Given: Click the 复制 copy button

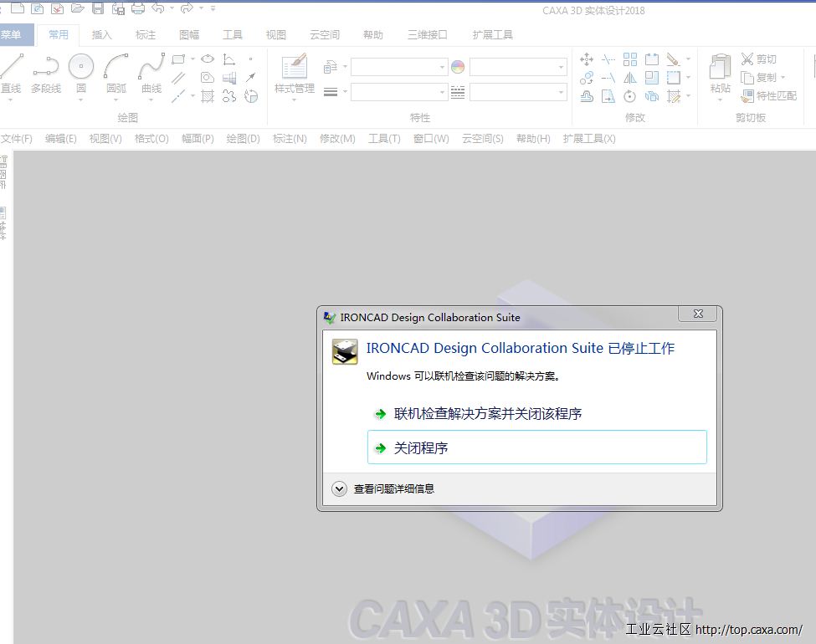Looking at the screenshot, I should point(759,78).
